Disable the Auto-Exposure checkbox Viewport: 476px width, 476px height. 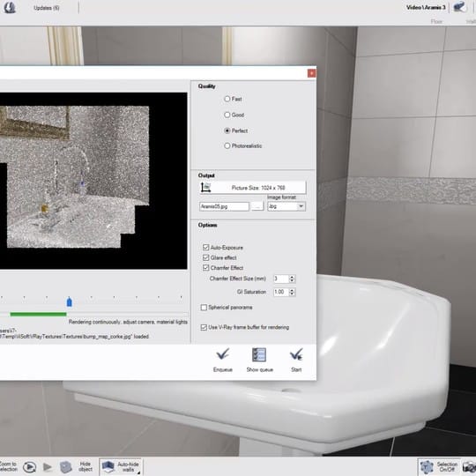tap(205, 247)
